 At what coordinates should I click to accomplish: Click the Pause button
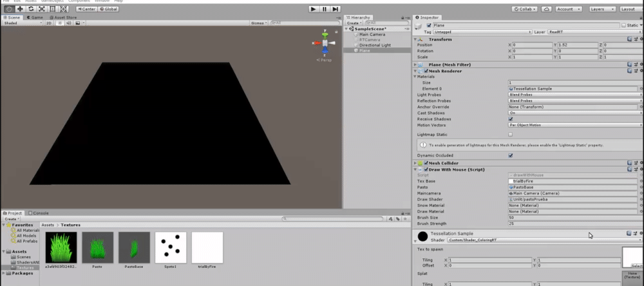pyautogui.click(x=325, y=9)
